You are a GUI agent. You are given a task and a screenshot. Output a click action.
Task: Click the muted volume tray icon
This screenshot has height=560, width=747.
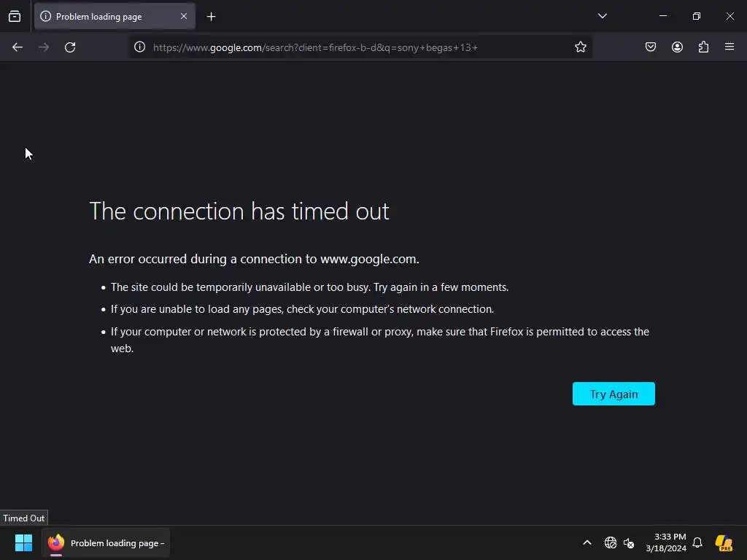[629, 542]
